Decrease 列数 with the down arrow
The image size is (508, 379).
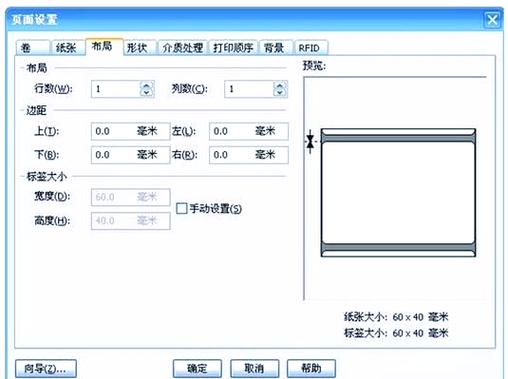[280, 93]
